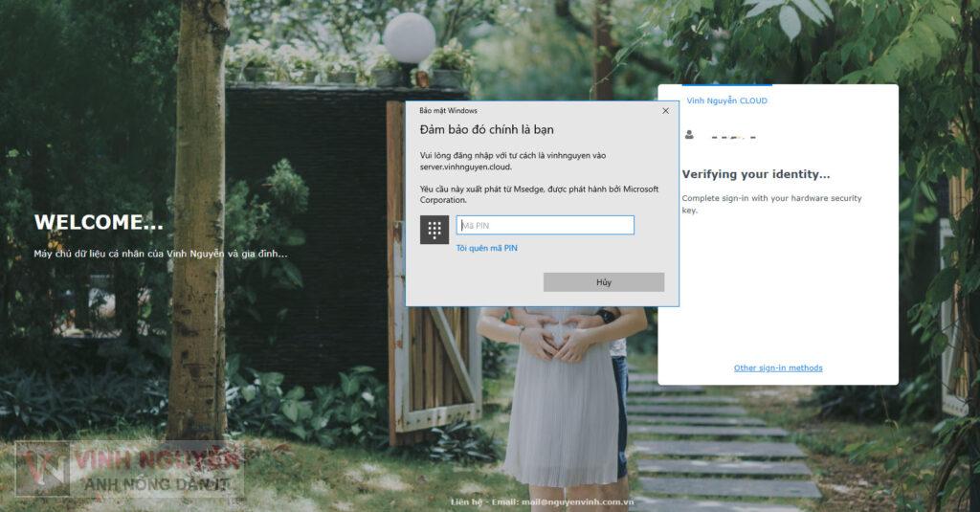Screen dimensions: 980x512
Task: Click the Vinh Nguyễn watermark logo
Action: (129, 471)
